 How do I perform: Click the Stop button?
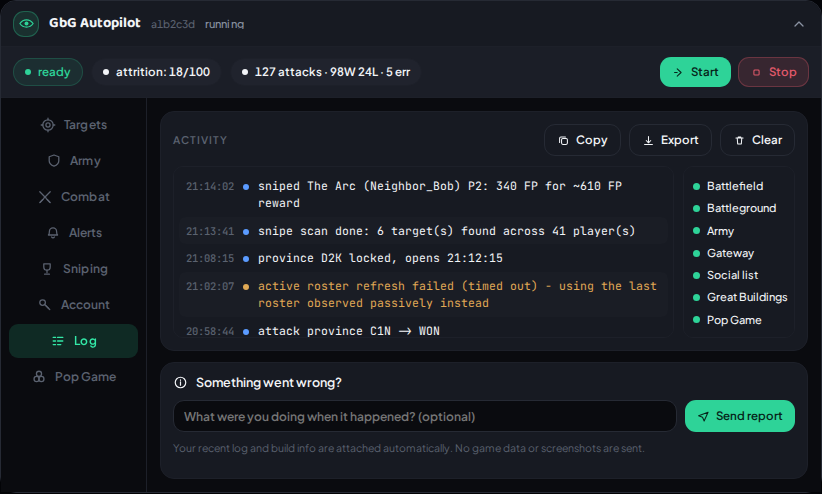(x=773, y=72)
